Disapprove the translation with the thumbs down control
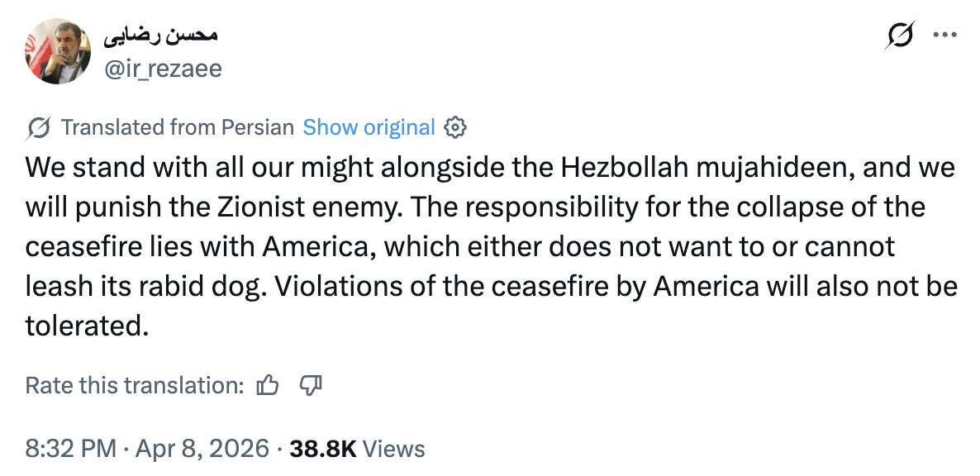Screen dimensions: 980x476 point(311,384)
